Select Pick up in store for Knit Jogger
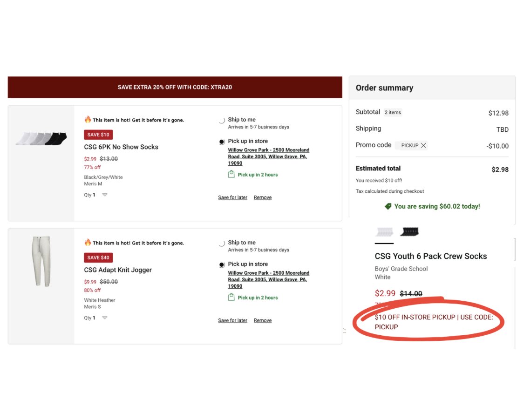 pos(222,265)
